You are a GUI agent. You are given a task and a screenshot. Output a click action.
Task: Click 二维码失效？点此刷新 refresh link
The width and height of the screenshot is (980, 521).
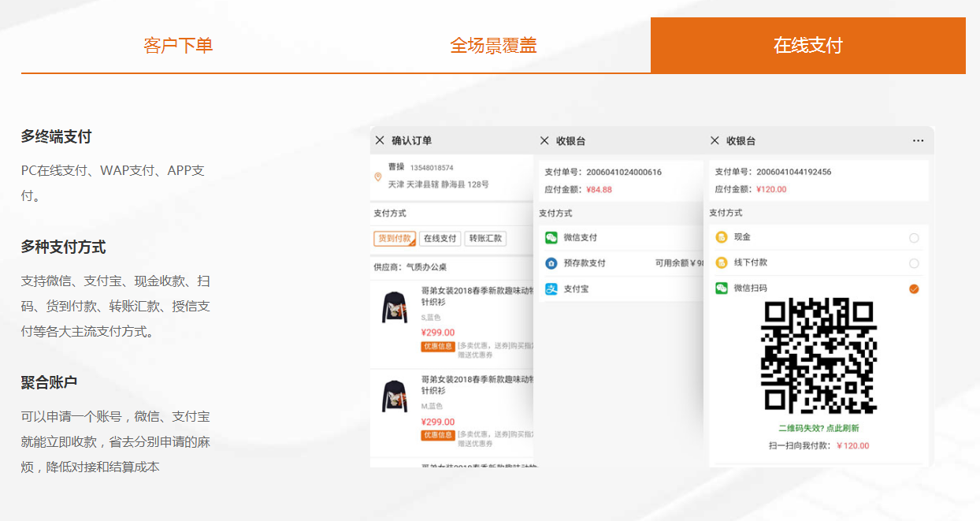tap(819, 428)
